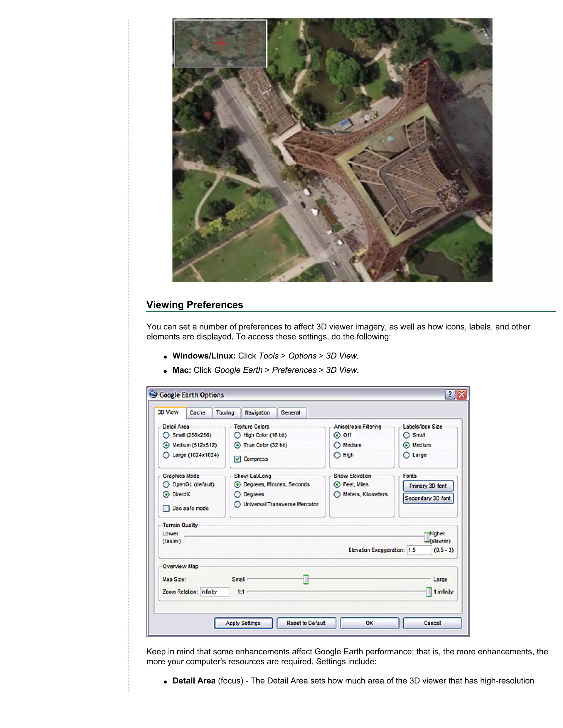Screen dimensions: 563x728
Task: Enable Use safe mode checkbox
Action: (166, 508)
